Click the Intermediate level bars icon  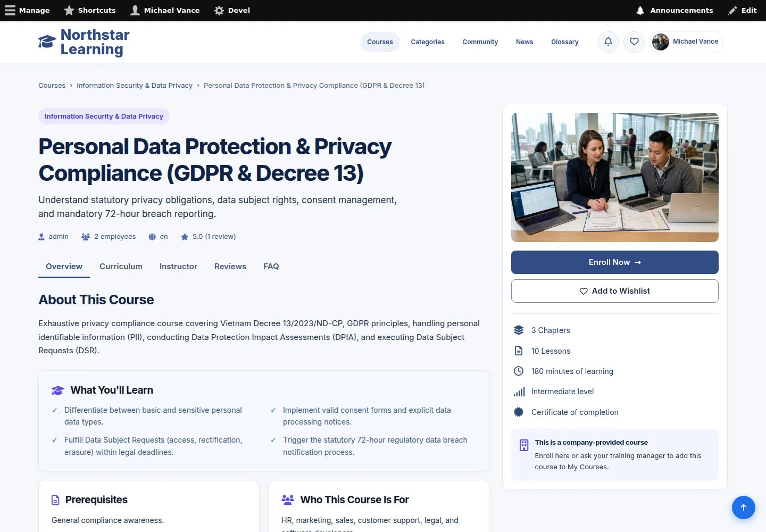click(x=519, y=392)
